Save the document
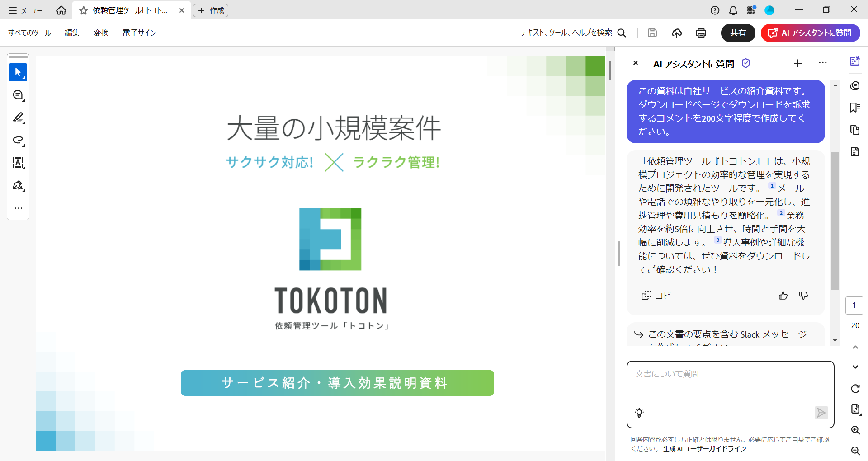 click(652, 33)
